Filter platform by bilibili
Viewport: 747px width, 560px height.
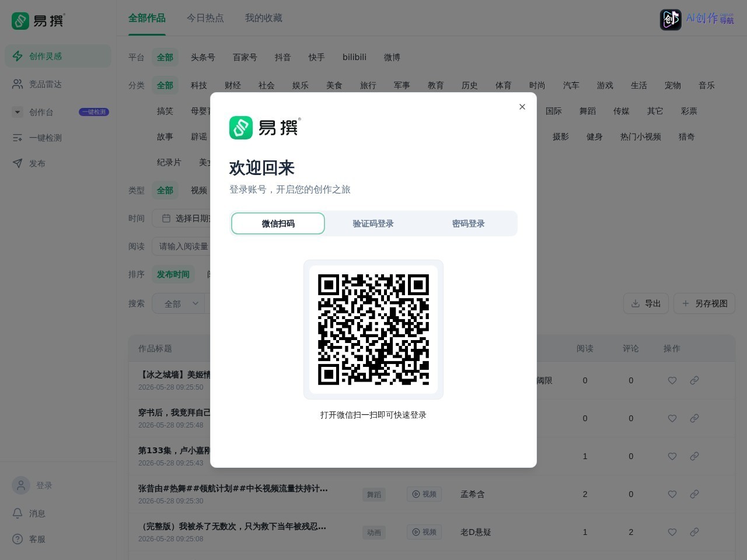(x=355, y=57)
